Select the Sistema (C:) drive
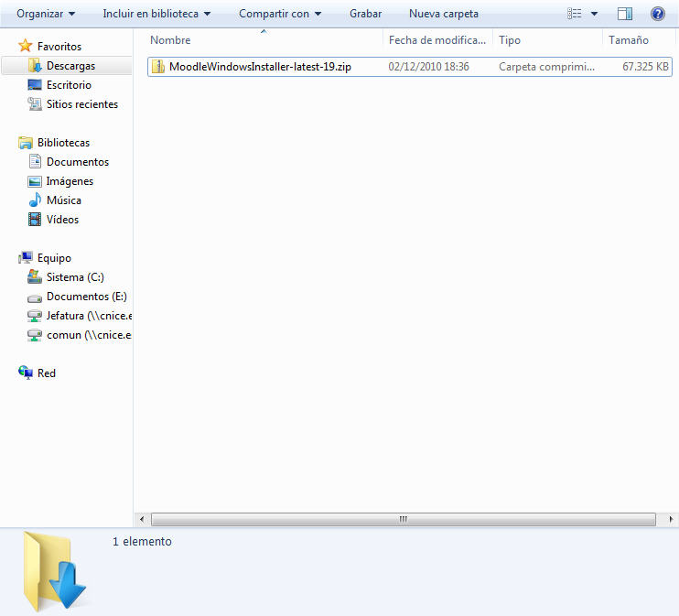This screenshot has height=616, width=679. coord(78,277)
